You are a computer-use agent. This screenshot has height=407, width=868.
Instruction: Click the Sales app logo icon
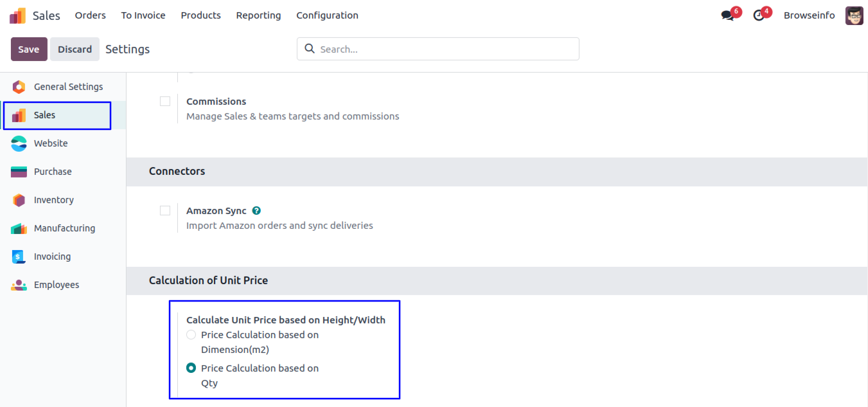click(17, 15)
